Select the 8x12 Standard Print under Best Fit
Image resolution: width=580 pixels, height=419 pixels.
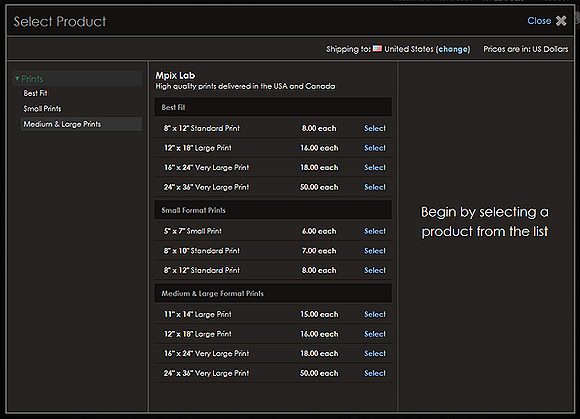(x=375, y=128)
